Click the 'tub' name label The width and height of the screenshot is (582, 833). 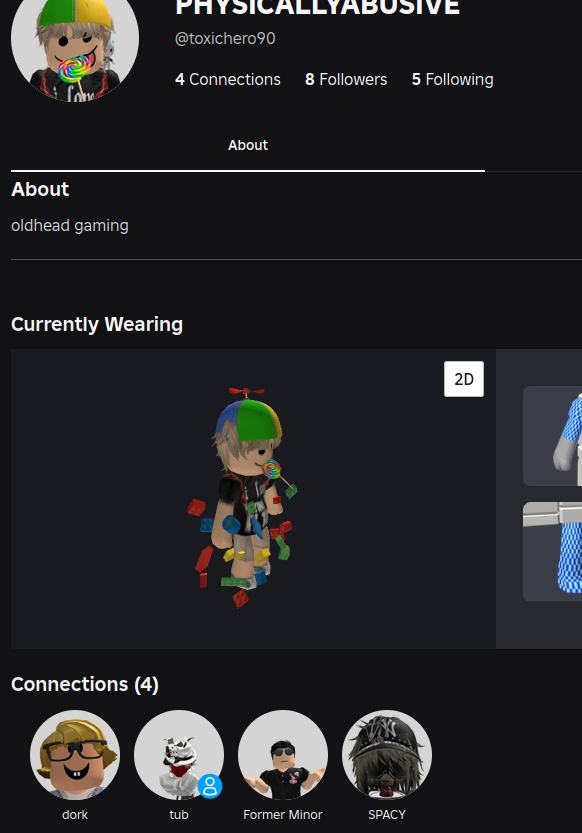(179, 814)
